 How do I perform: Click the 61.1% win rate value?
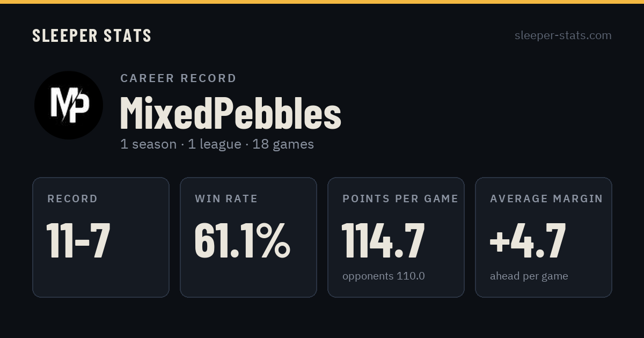click(243, 241)
